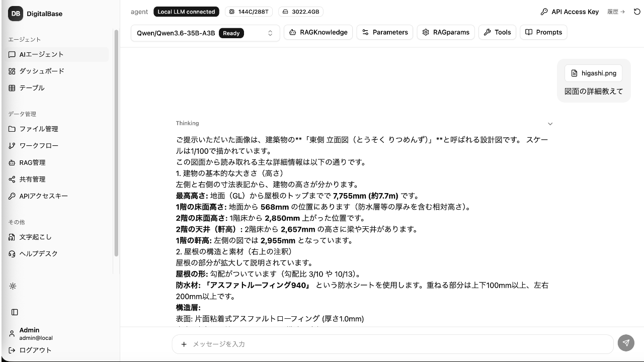Image resolution: width=644 pixels, height=362 pixels.
Task: Click the Ready status badge
Action: click(231, 33)
